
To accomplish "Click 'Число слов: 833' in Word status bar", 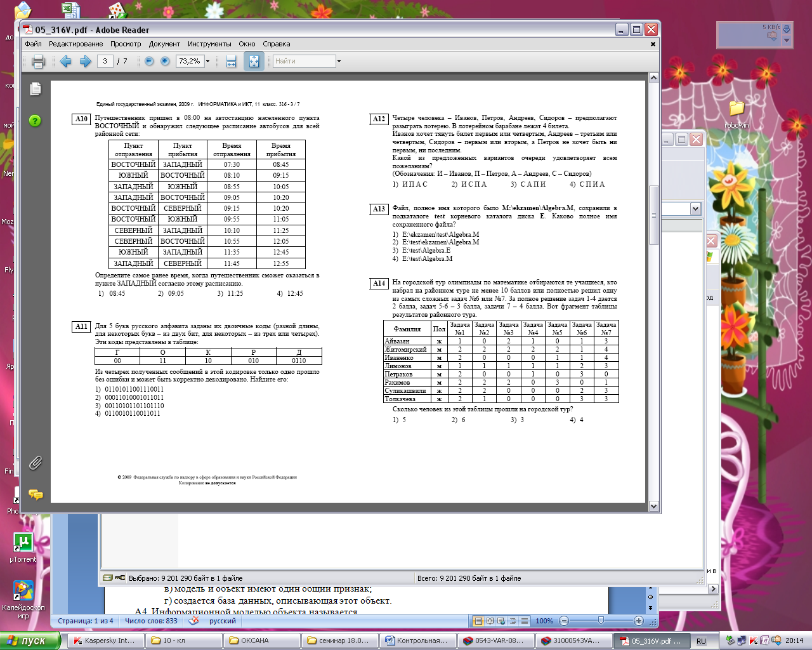I will [x=151, y=621].
